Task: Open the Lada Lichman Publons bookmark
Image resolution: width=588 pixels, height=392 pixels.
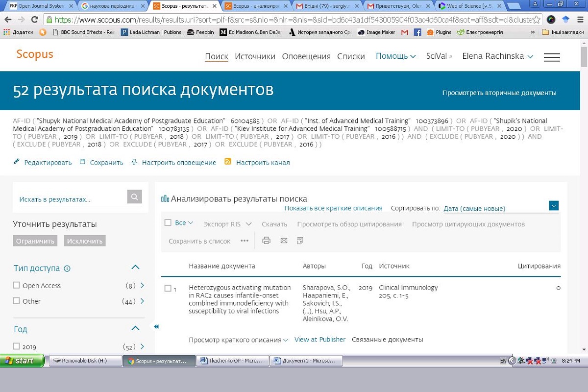Action: [x=151, y=32]
